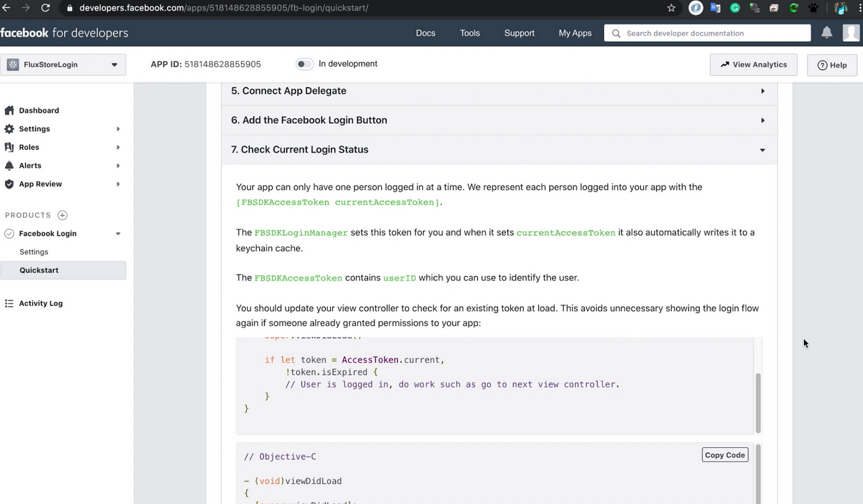
Task: Click the magnifier icon in search box
Action: (x=616, y=33)
